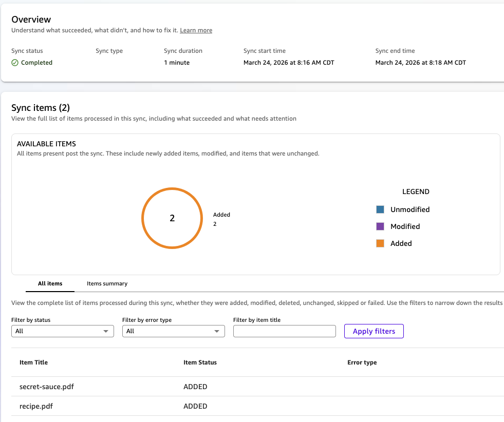This screenshot has height=422, width=504.
Task: Click the Added label beside the chart
Action: coord(221,215)
